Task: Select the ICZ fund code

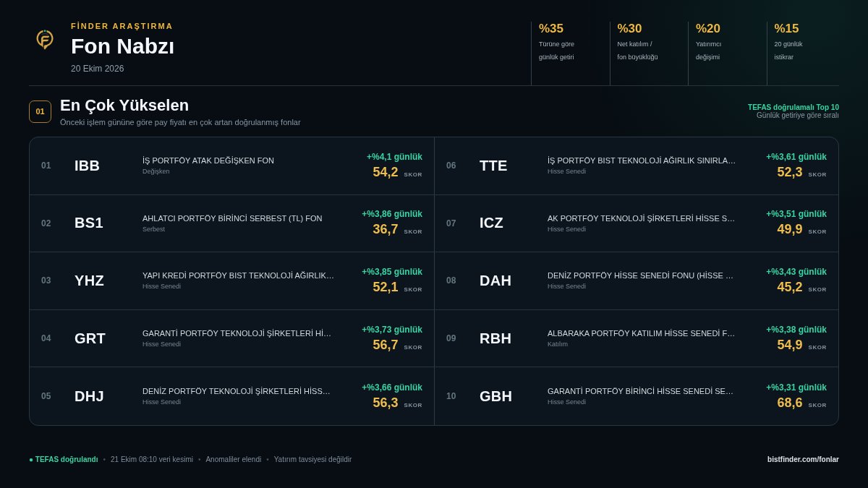Action: pos(491,223)
